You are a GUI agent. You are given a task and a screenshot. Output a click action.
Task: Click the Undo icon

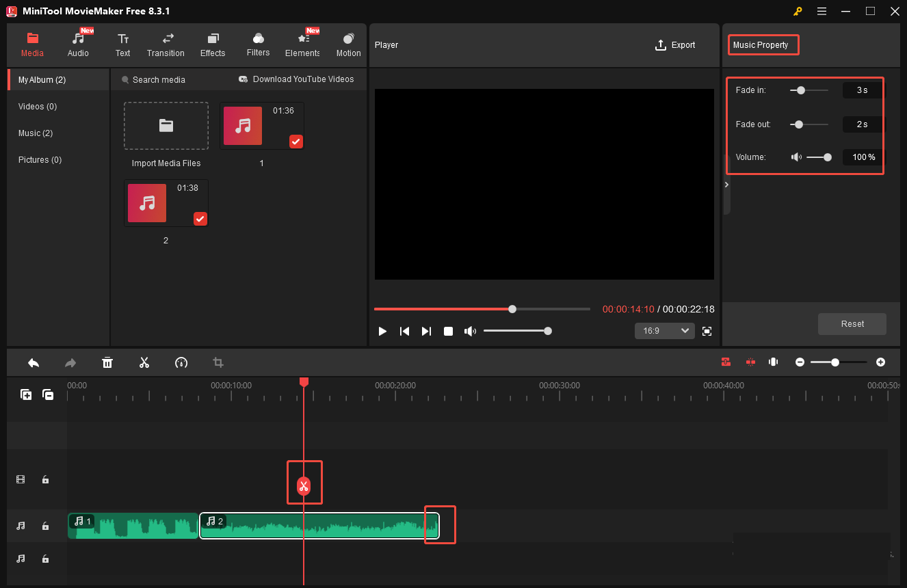point(34,362)
